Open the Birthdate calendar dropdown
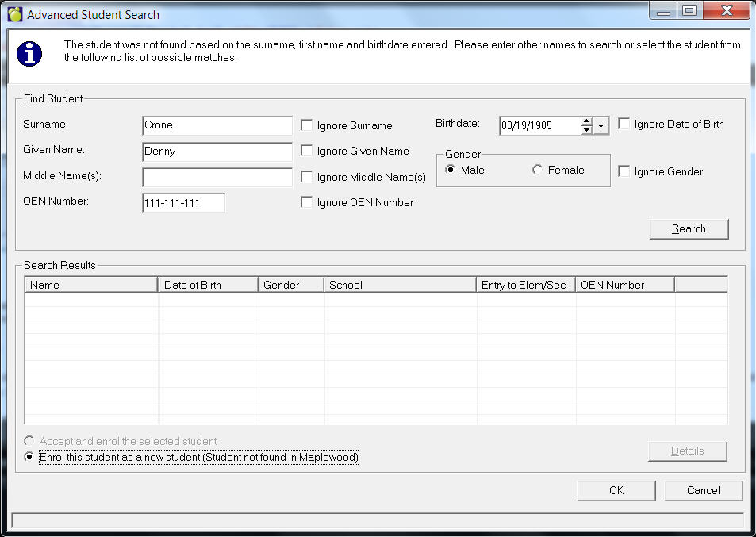Viewport: 756px width, 537px height. (x=601, y=125)
